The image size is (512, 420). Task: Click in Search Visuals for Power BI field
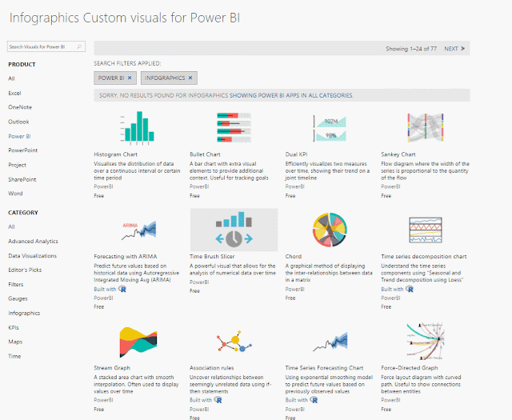point(46,46)
